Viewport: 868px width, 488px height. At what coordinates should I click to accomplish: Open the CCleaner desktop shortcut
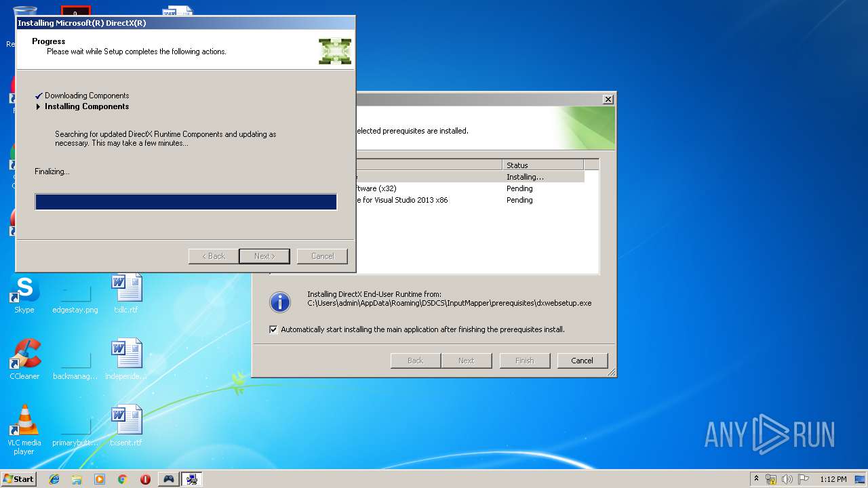(24, 359)
